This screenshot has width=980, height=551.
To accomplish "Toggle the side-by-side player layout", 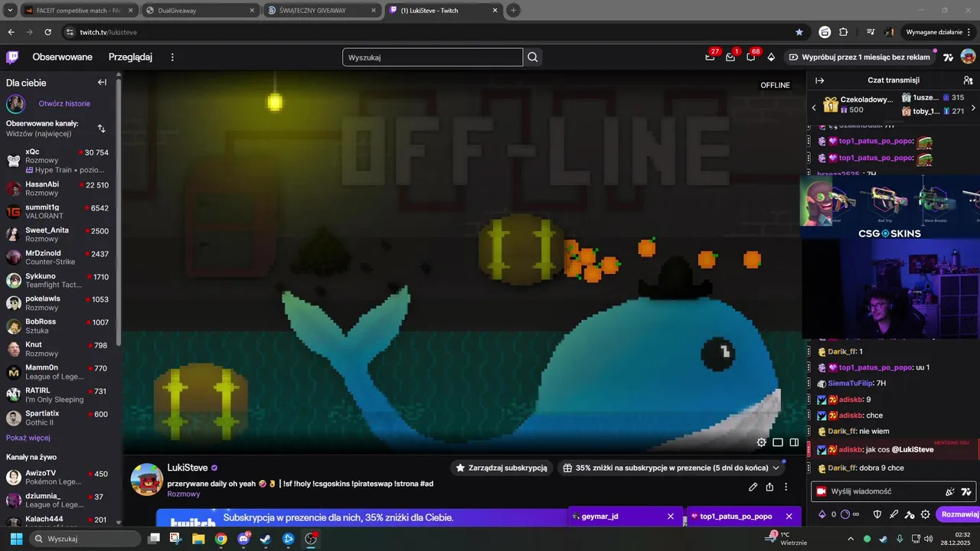I will click(795, 442).
